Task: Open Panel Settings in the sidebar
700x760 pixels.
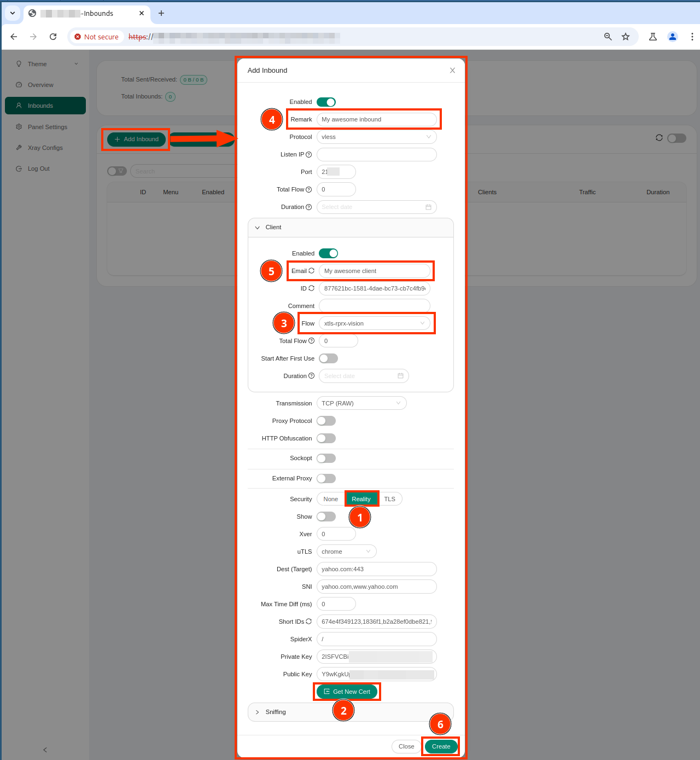Action: [x=45, y=127]
